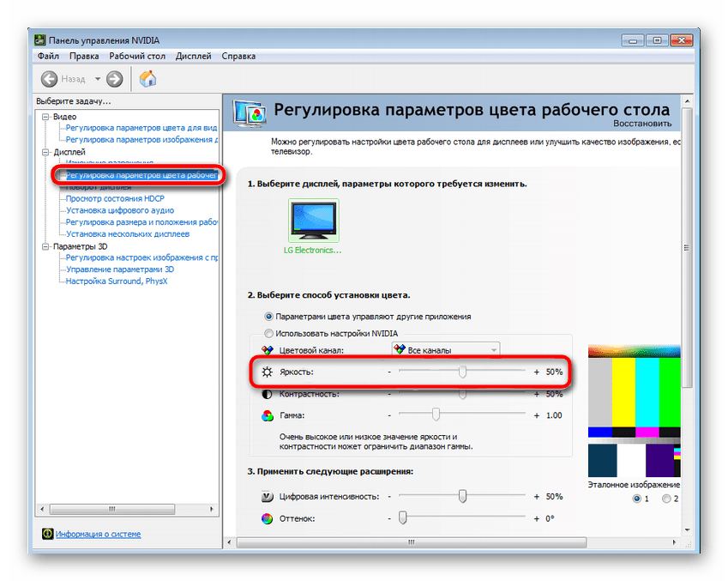Click the Forward arrow button
The width and height of the screenshot is (728, 581).
(x=114, y=79)
